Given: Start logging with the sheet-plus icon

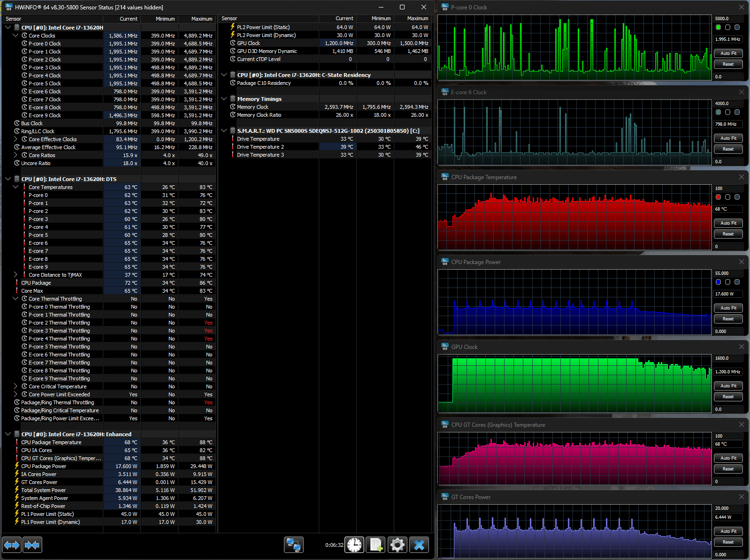Looking at the screenshot, I should [375, 545].
